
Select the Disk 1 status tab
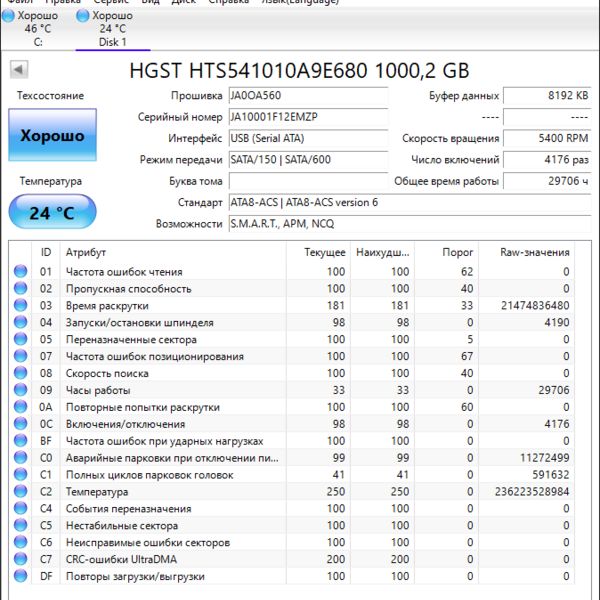[x=112, y=29]
